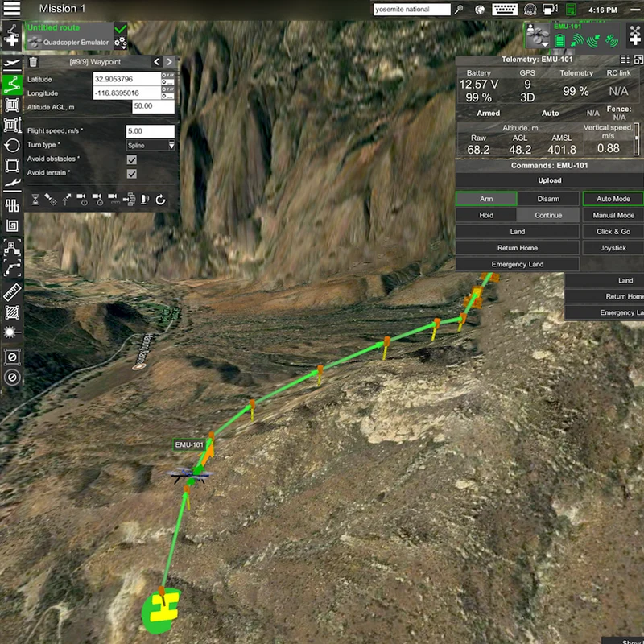Select the Takeoff tool in sidebar

tap(12, 63)
